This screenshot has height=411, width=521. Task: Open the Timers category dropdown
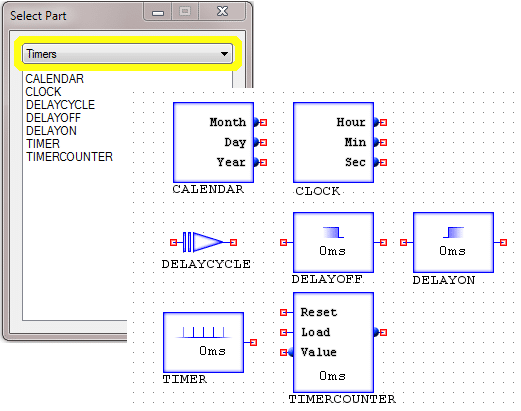127,54
